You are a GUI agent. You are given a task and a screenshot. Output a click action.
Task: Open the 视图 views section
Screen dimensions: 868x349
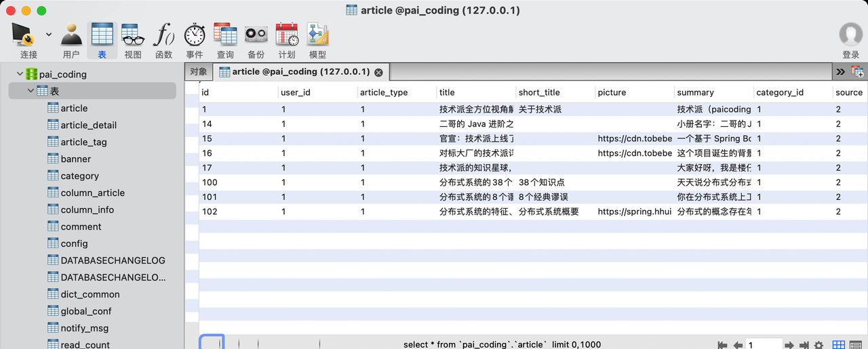point(133,41)
